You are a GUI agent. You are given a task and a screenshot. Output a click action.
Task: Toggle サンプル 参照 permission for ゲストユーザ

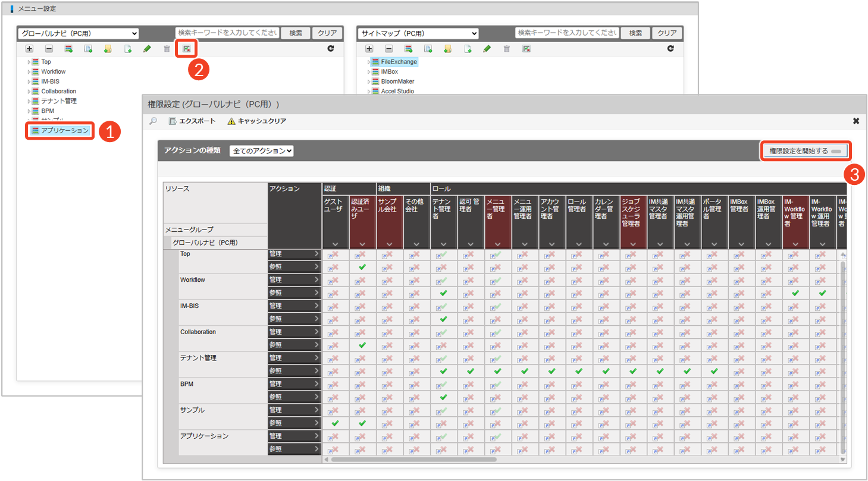(x=335, y=423)
